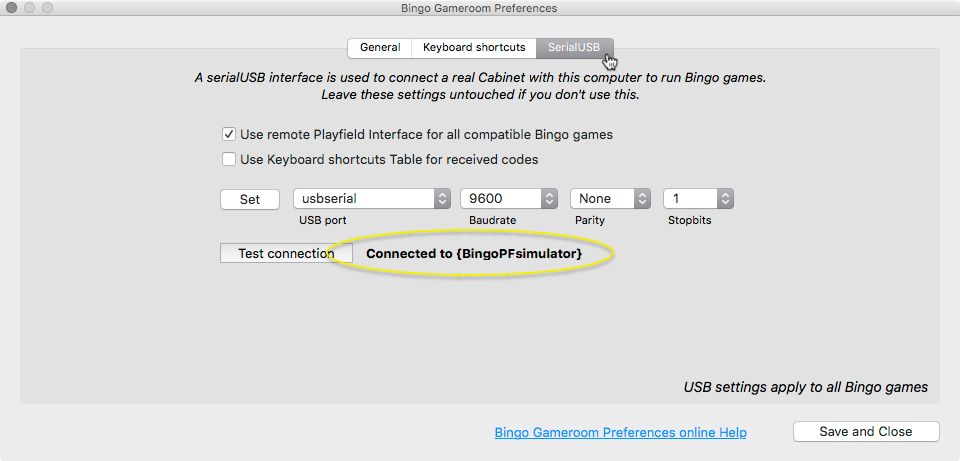The width and height of the screenshot is (960, 461).
Task: Uncheck Use remote Playfield Interface checkbox
Action: pos(229,134)
